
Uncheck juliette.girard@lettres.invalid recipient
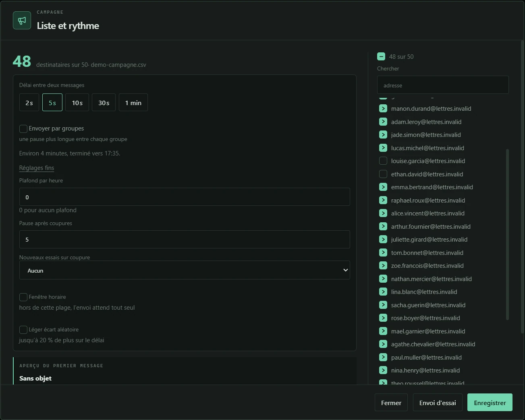[383, 240]
